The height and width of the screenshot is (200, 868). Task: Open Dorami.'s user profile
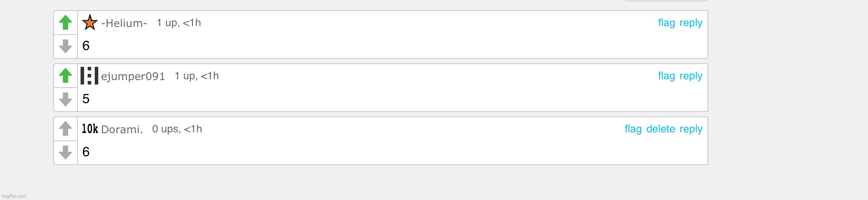click(122, 129)
